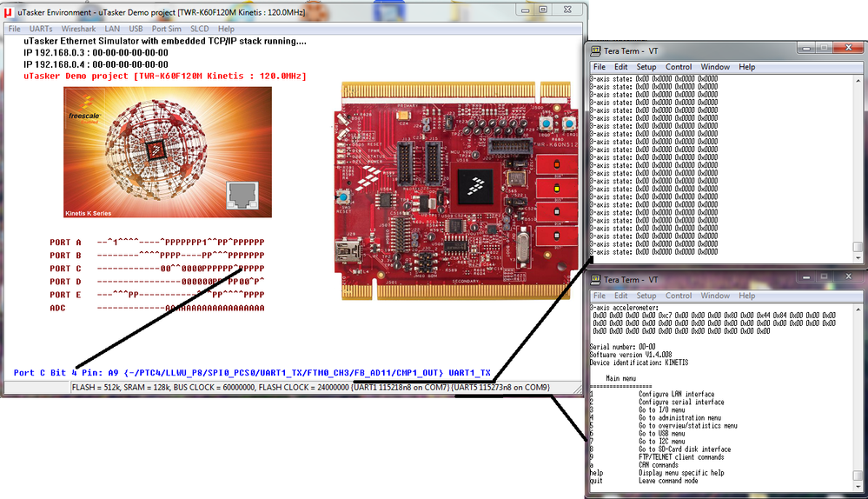Screen dimensions: 868x499
Task: Click scroll up arrow in upper Tera Term
Action: click(858, 81)
